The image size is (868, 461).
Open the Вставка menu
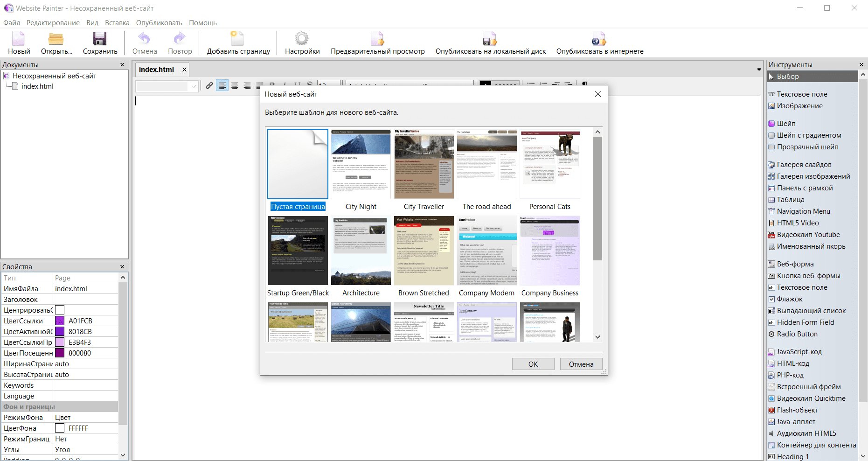coord(117,23)
